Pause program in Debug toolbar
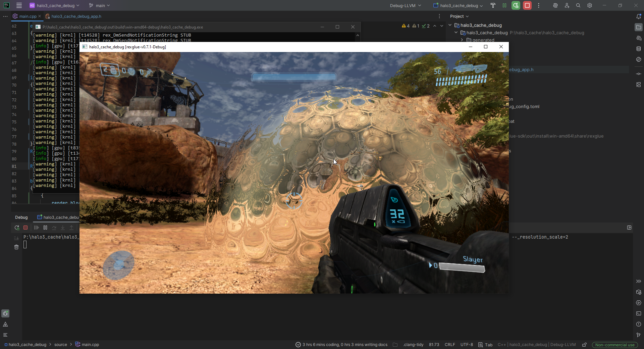Image resolution: width=644 pixels, height=349 pixels. pos(45,228)
